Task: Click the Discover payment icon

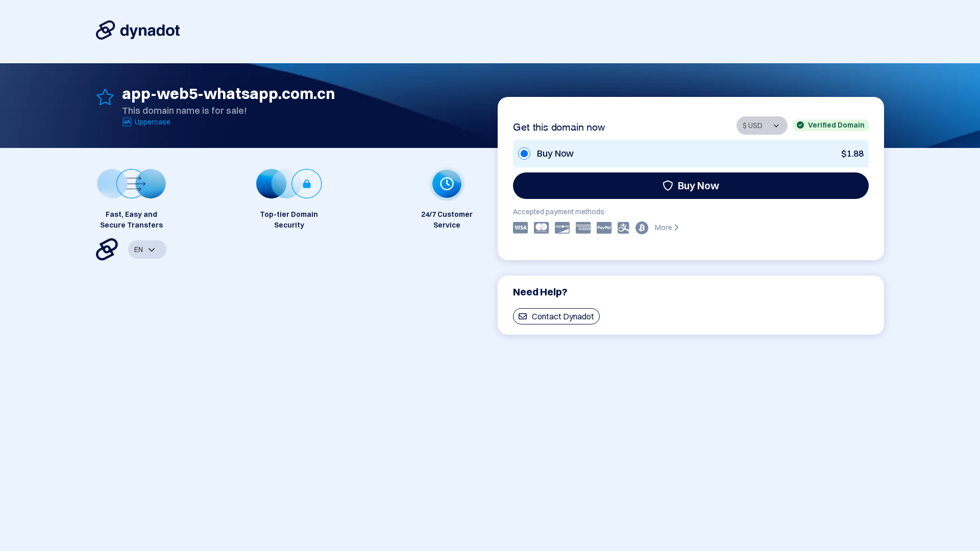Action: (562, 228)
